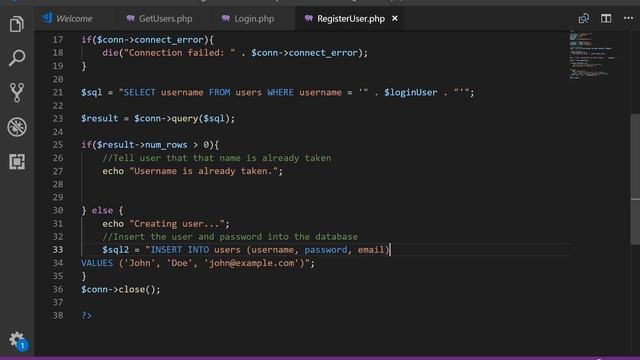Click the open changes icon in the editor title bar
The height and width of the screenshot is (360, 640).
[584, 18]
